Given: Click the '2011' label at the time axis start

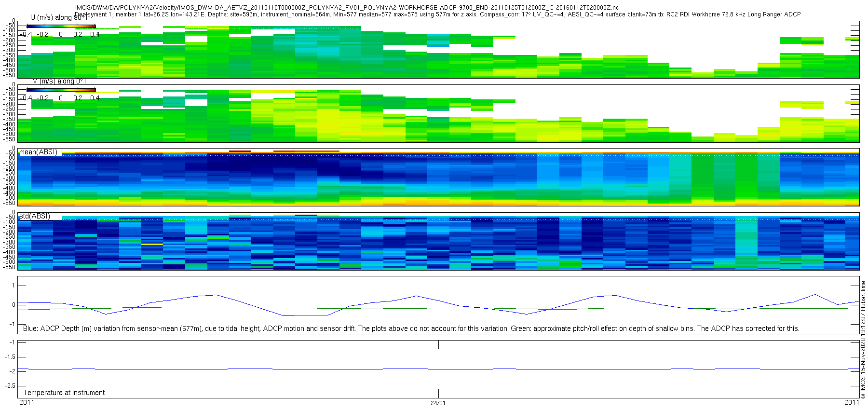Looking at the screenshot, I should [x=27, y=402].
